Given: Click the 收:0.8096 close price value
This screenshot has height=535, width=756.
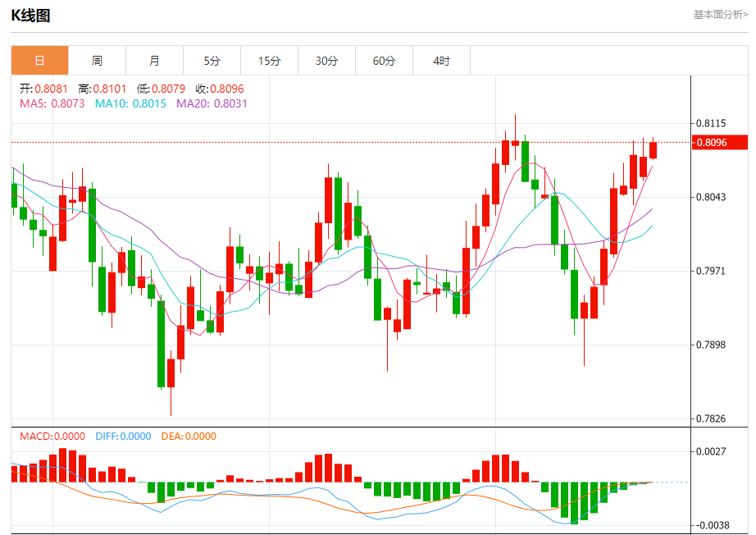Looking at the screenshot, I should tap(220, 89).
